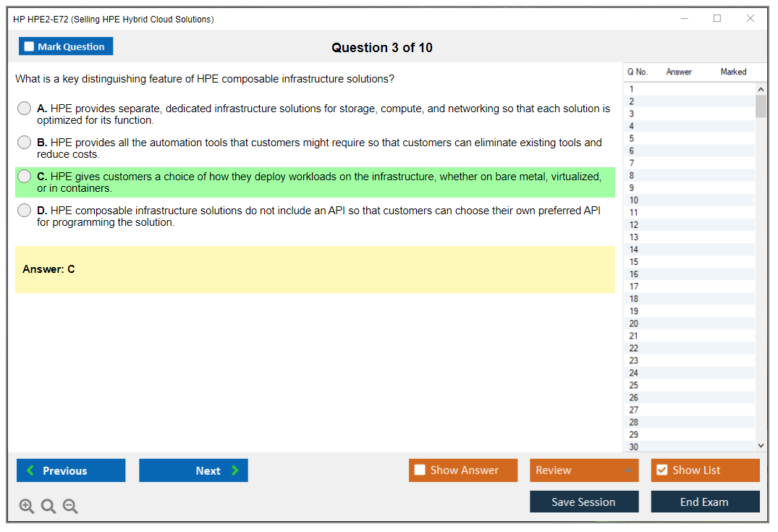Click the zoom out magnifier icon
This screenshot has width=778, height=532.
[x=70, y=507]
